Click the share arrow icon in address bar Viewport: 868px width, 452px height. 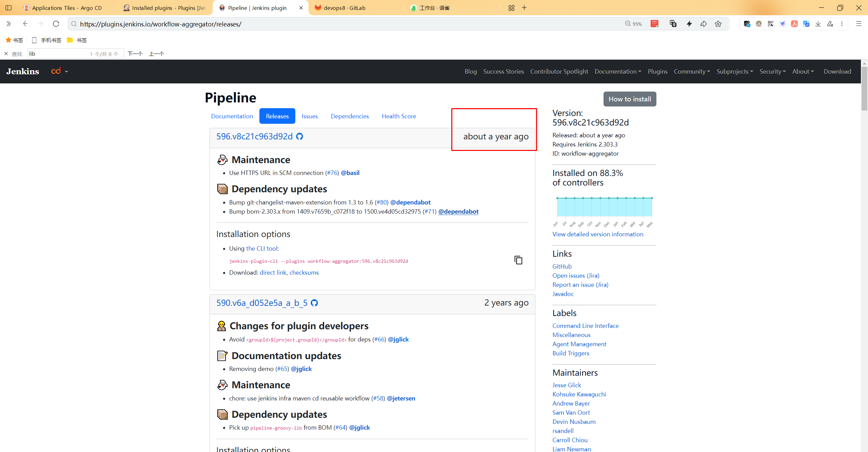704,24
